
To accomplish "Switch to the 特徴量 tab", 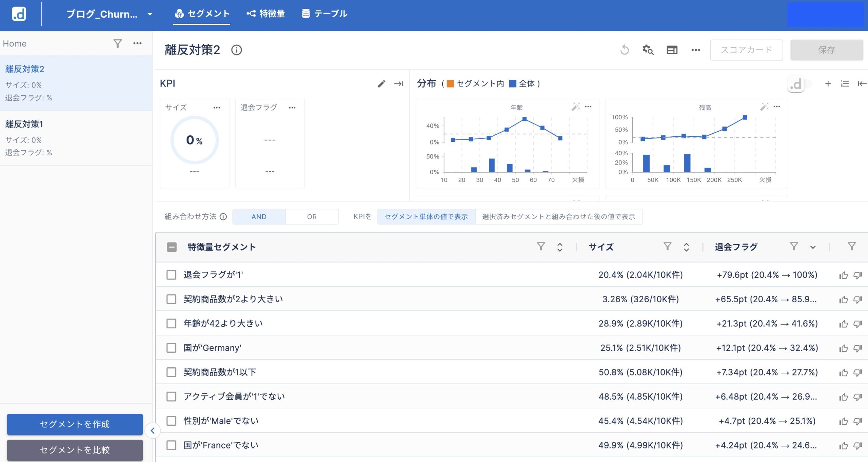I will pos(265,14).
